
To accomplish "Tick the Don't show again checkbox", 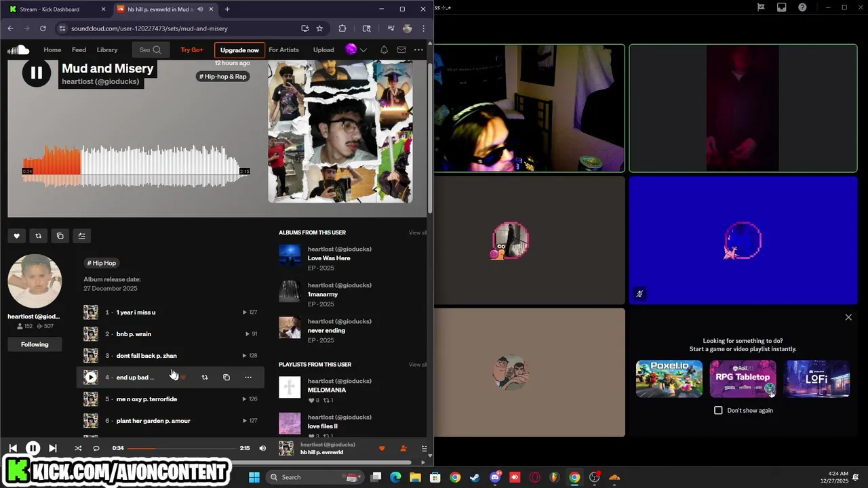I will (x=718, y=410).
